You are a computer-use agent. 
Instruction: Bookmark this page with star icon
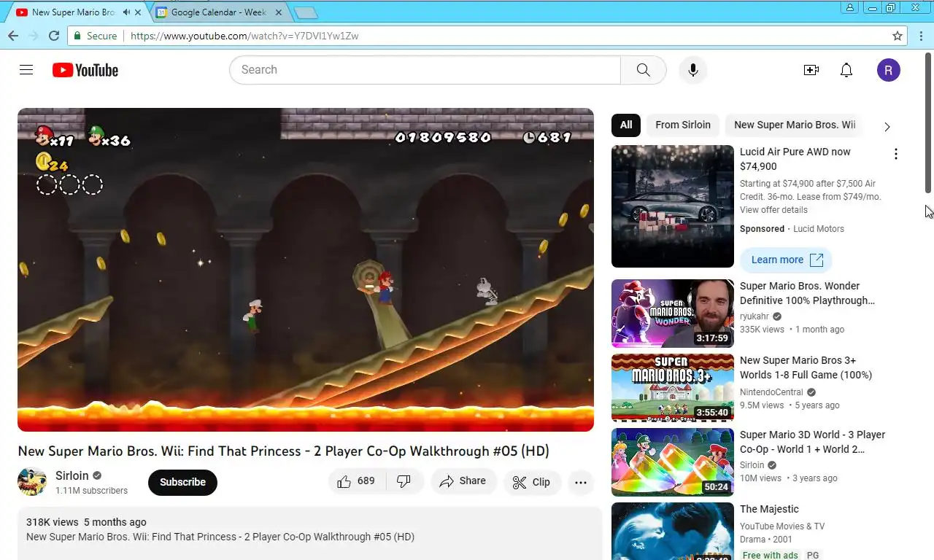coord(898,36)
